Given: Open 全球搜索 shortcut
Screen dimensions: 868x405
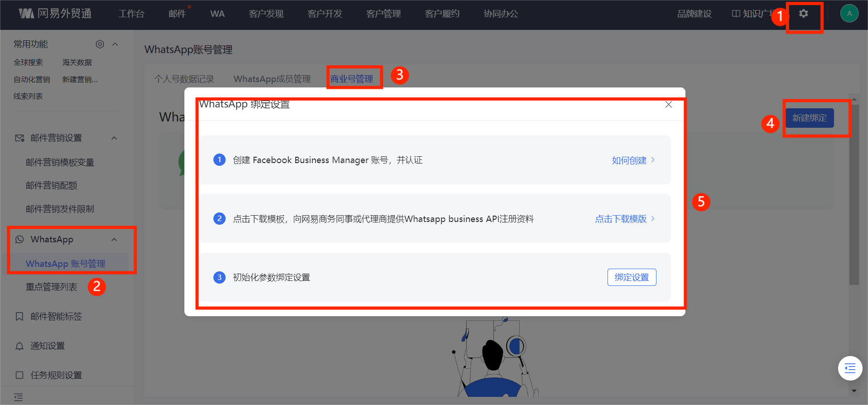Looking at the screenshot, I should (x=28, y=63).
